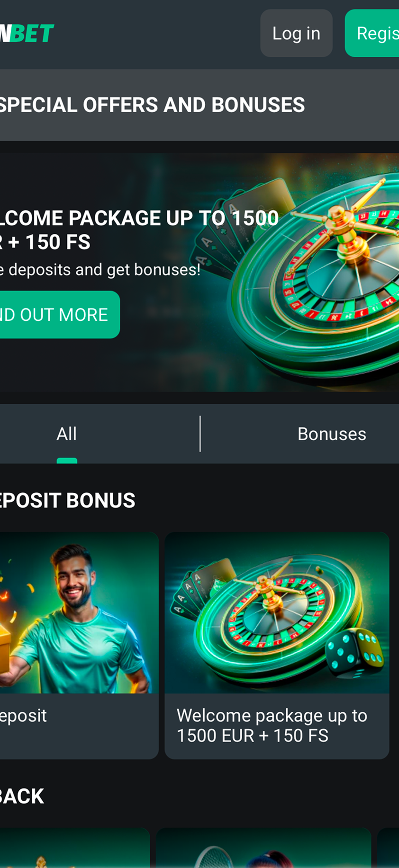Open the Welcome package roulette card image
Image resolution: width=399 pixels, height=868 pixels.
[x=277, y=613]
